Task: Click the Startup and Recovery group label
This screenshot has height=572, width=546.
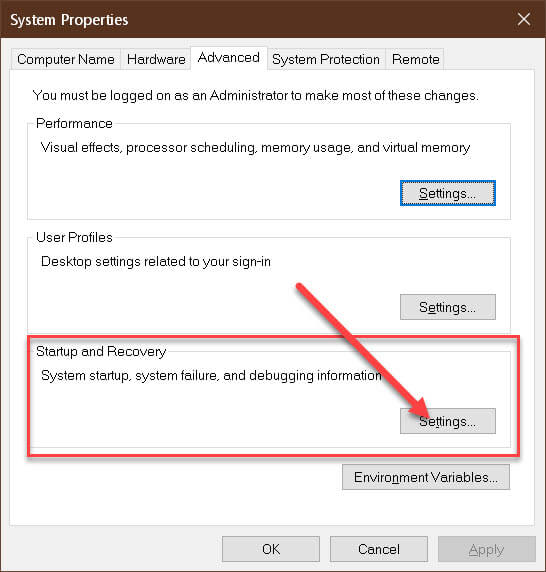Action: [x=101, y=351]
